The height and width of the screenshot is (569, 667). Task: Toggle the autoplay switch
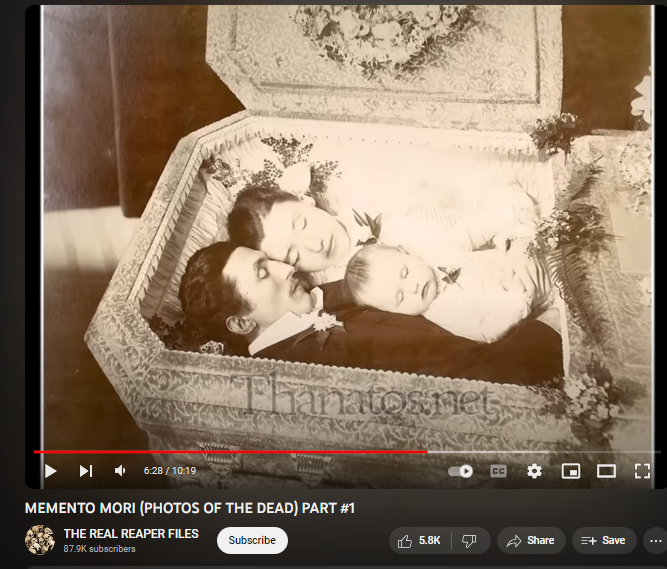460,471
